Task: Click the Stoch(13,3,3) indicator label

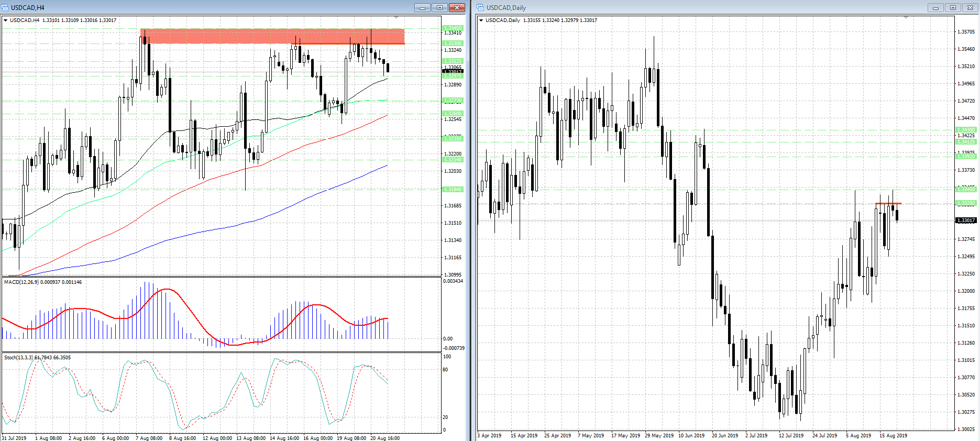Action: click(x=19, y=358)
